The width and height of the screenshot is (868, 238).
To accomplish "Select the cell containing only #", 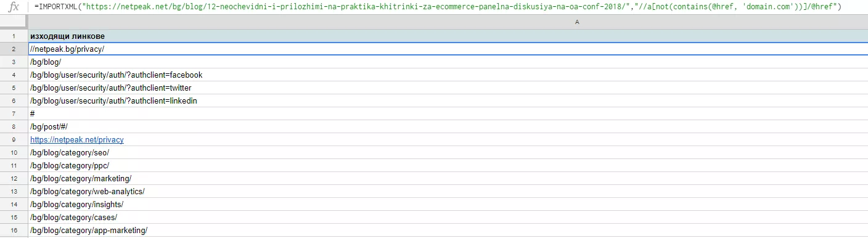I will (x=448, y=114).
